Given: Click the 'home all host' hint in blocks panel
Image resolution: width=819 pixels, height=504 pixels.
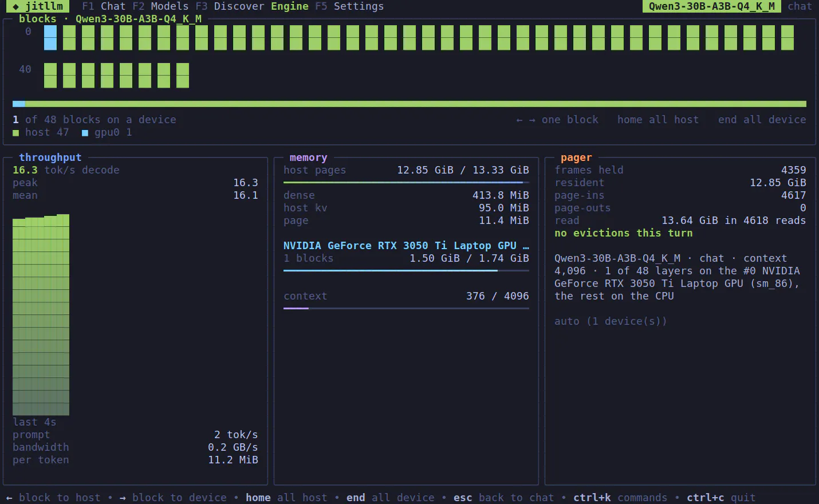Looking at the screenshot, I should tap(658, 120).
